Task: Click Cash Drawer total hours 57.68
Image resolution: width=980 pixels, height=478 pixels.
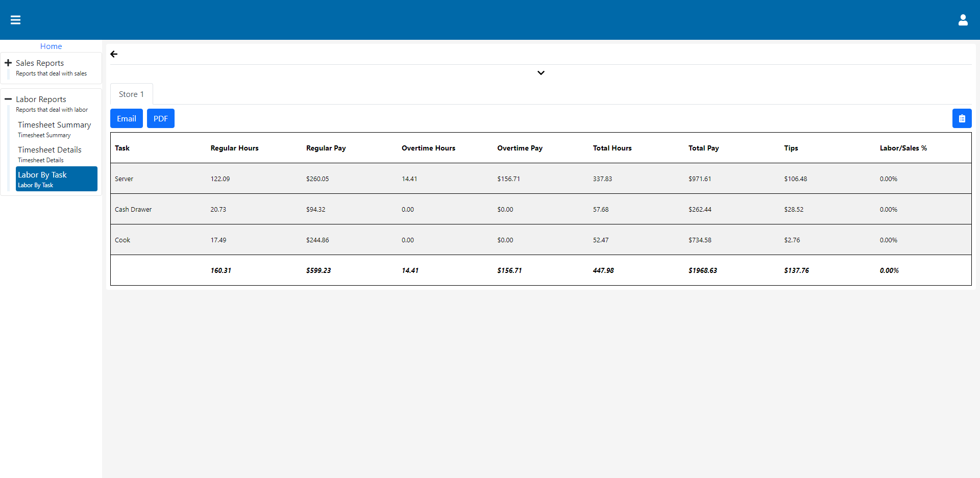Action: tap(601, 209)
